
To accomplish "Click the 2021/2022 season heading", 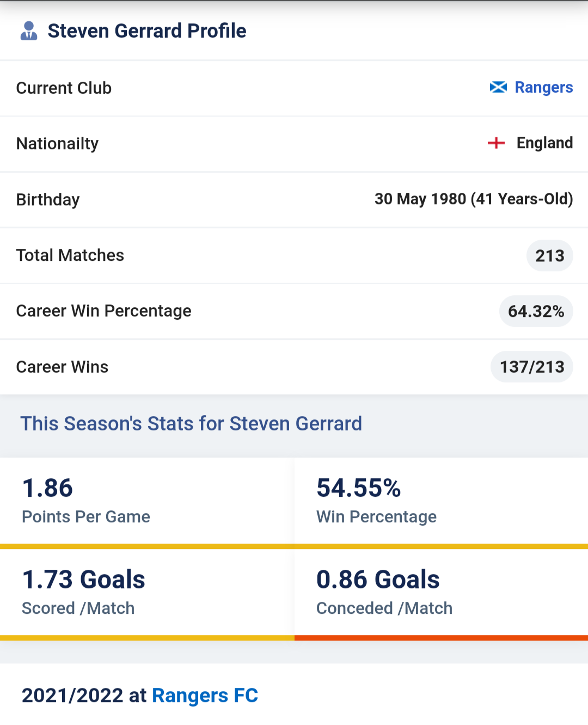I will click(84, 696).
